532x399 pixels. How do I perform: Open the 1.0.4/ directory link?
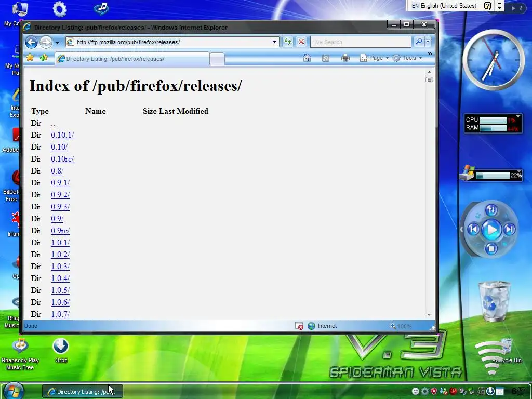click(60, 278)
